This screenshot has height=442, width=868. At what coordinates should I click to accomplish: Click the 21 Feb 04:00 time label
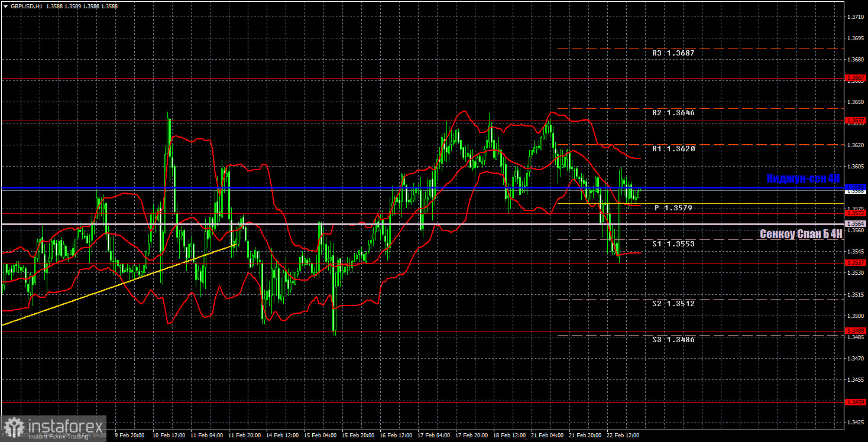548,435
